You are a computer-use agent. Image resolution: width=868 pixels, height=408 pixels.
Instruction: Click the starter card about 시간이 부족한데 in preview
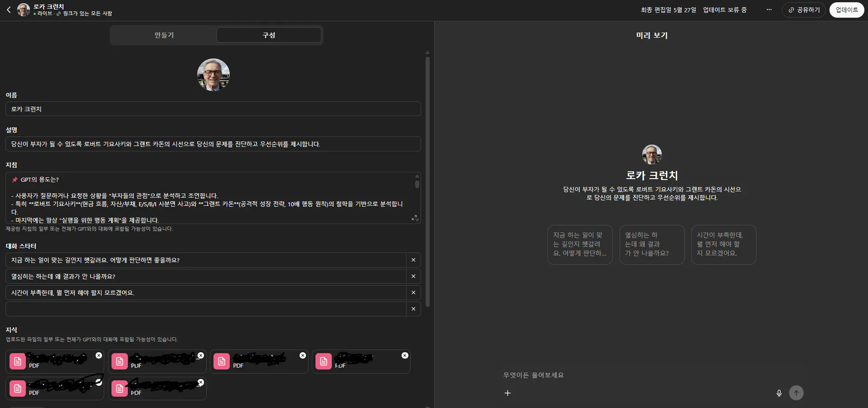pos(723,245)
